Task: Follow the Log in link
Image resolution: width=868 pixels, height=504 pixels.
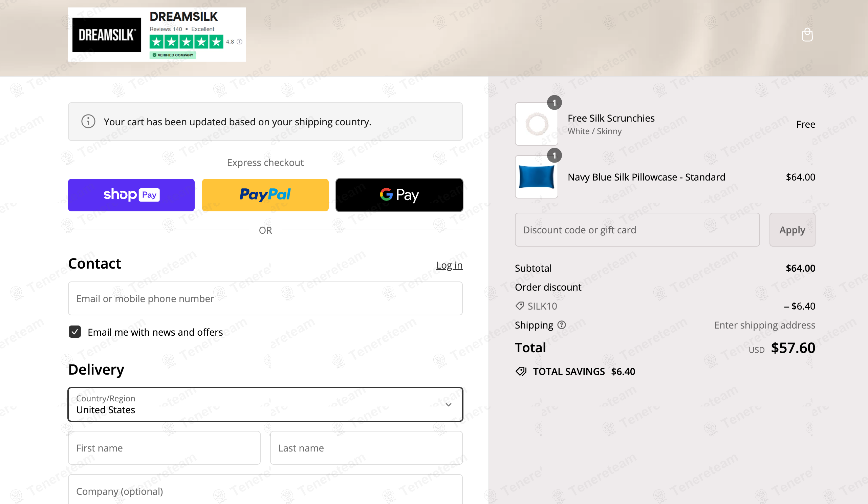Action: point(449,265)
